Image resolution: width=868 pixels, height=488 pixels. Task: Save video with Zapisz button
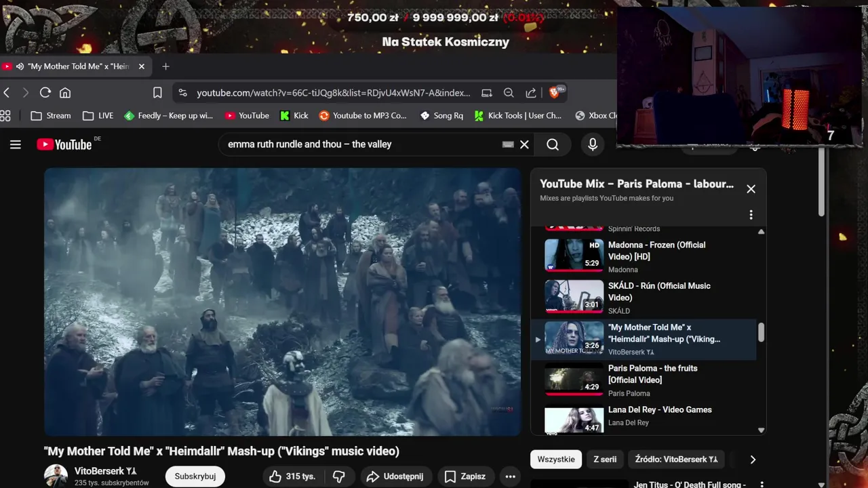pos(466,476)
